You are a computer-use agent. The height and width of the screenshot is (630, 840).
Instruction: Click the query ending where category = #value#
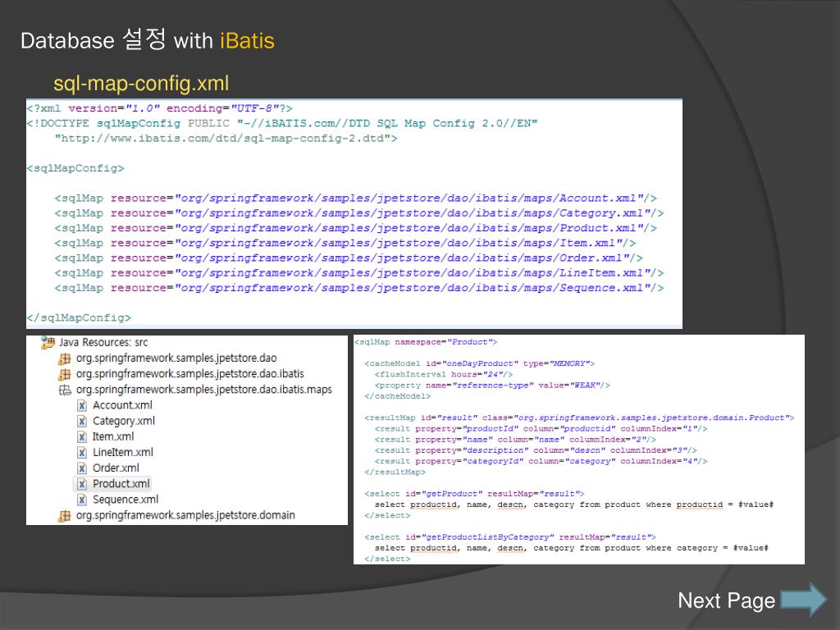[572, 548]
